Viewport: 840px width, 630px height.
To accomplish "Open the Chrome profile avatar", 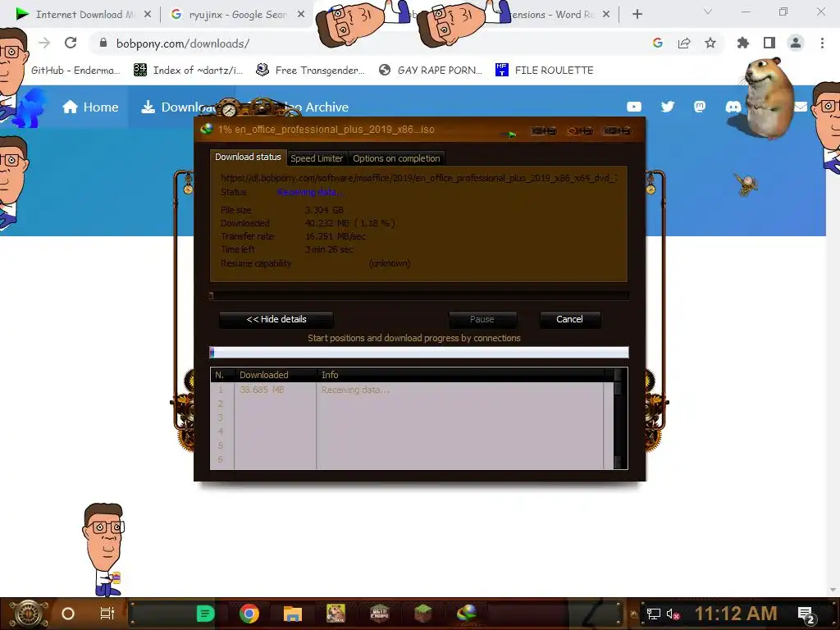I will point(796,43).
